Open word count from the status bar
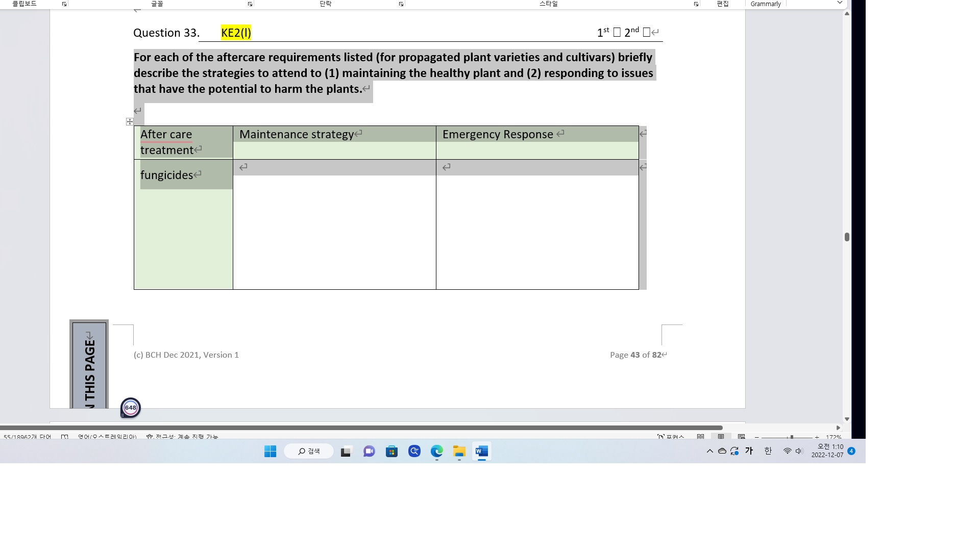Image resolution: width=980 pixels, height=551 pixels. point(28,437)
